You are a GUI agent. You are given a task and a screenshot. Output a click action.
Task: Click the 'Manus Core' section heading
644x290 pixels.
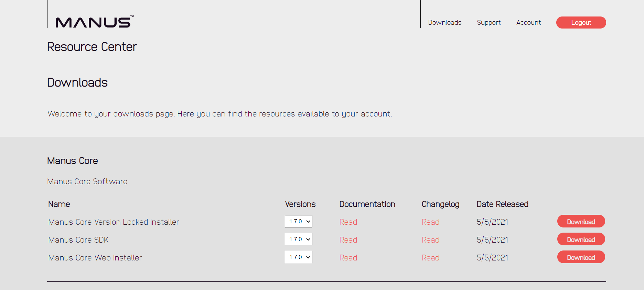click(73, 161)
